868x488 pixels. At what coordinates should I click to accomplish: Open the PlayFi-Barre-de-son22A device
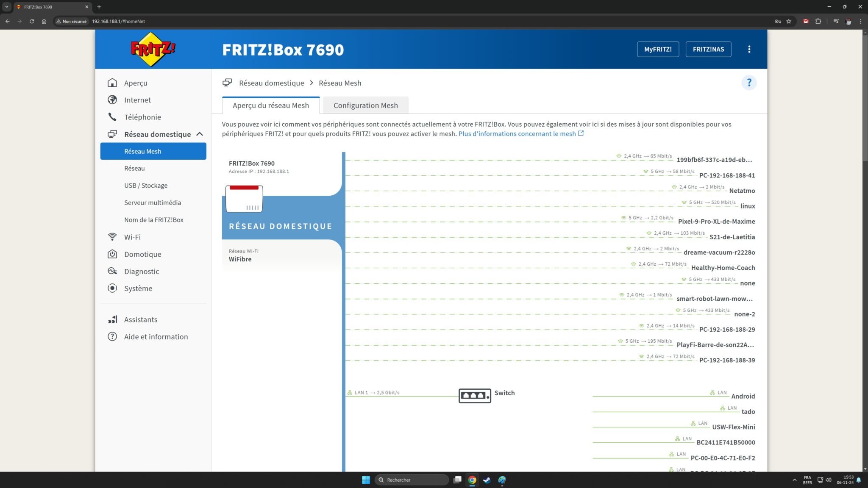click(x=715, y=344)
